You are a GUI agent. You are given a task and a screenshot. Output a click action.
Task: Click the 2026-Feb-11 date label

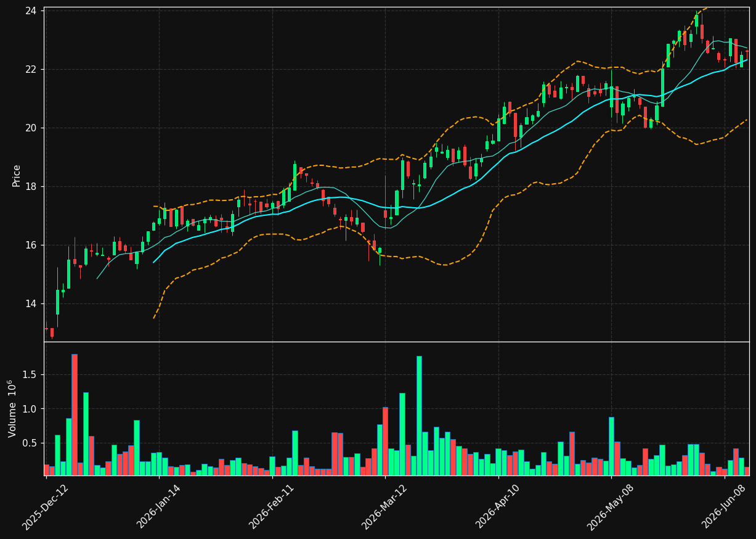(272, 507)
